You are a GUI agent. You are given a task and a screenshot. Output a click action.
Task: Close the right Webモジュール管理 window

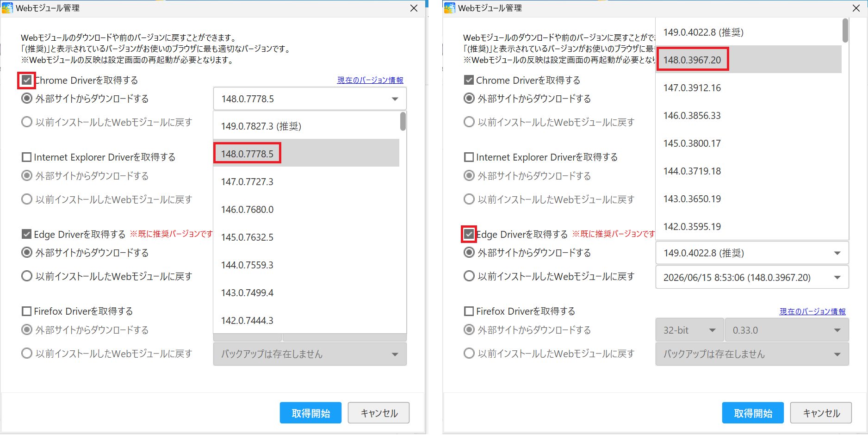(856, 8)
